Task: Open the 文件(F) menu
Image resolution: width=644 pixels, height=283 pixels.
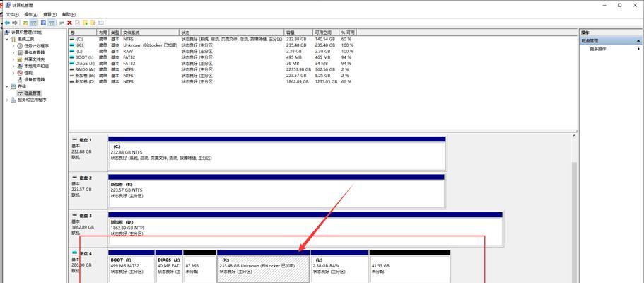Action: point(12,14)
